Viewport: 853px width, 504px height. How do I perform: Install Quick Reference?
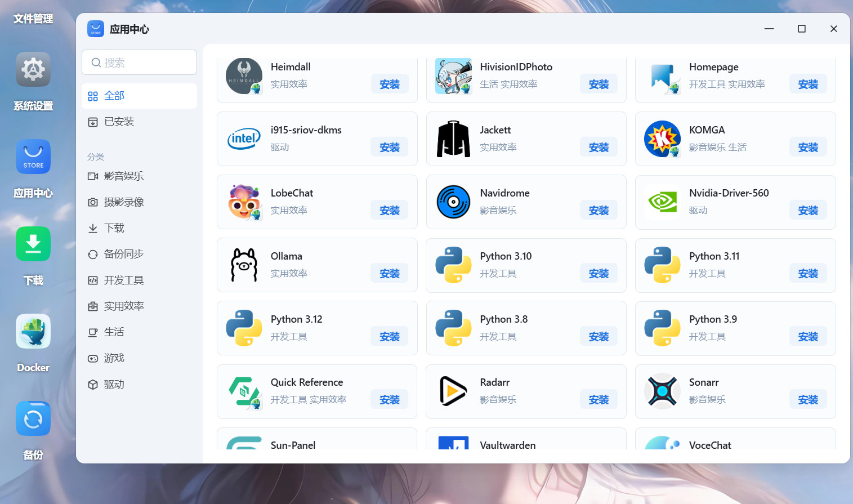(390, 399)
